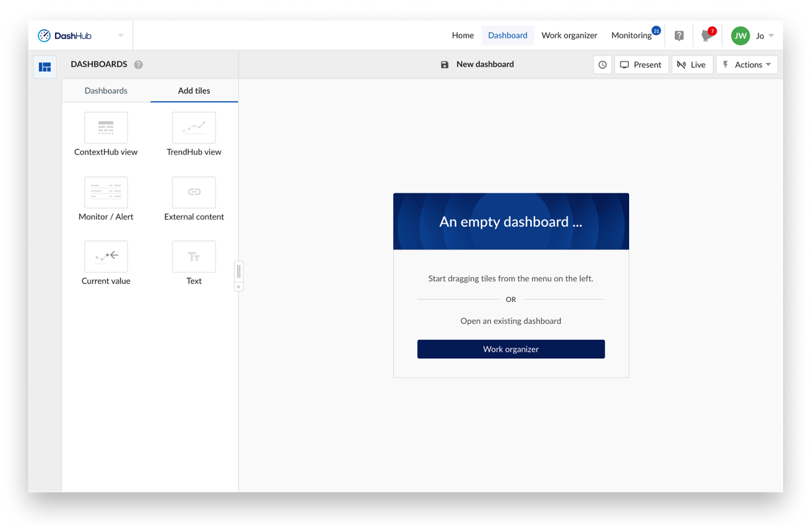Open notifications with the bell icon
The width and height of the screenshot is (812, 525).
[705, 36]
